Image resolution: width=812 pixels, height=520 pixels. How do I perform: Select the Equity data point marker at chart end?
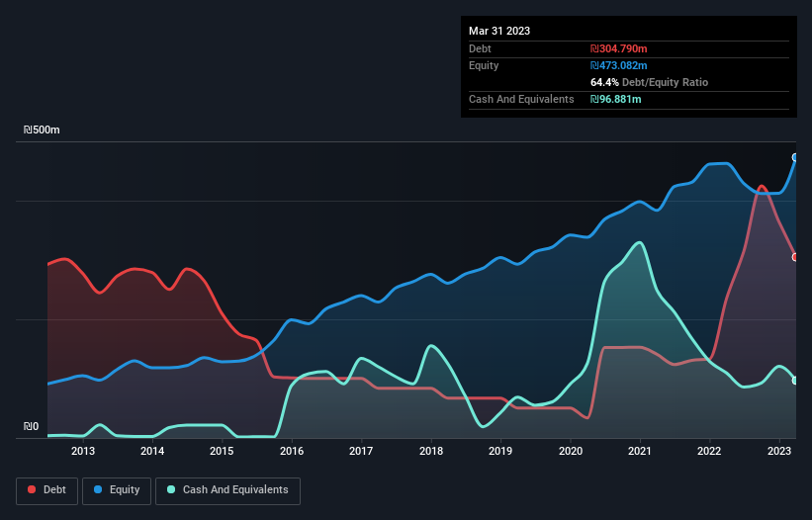(795, 157)
